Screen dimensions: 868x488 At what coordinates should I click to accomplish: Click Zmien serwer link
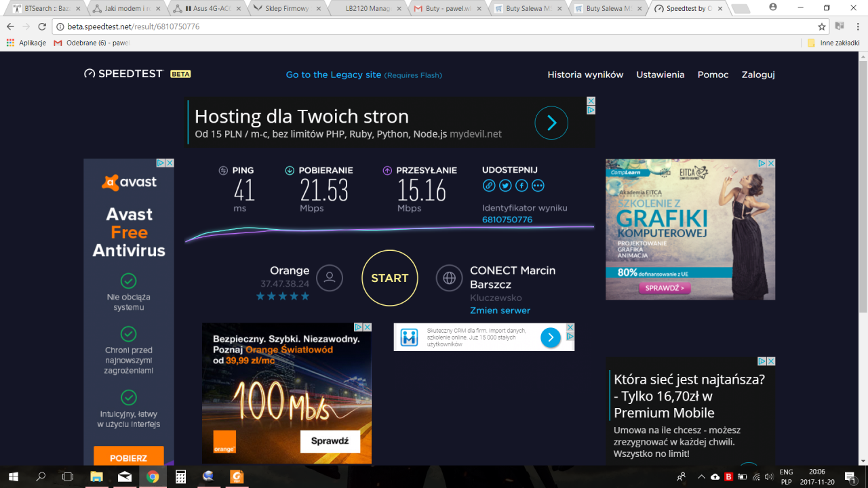pos(500,310)
